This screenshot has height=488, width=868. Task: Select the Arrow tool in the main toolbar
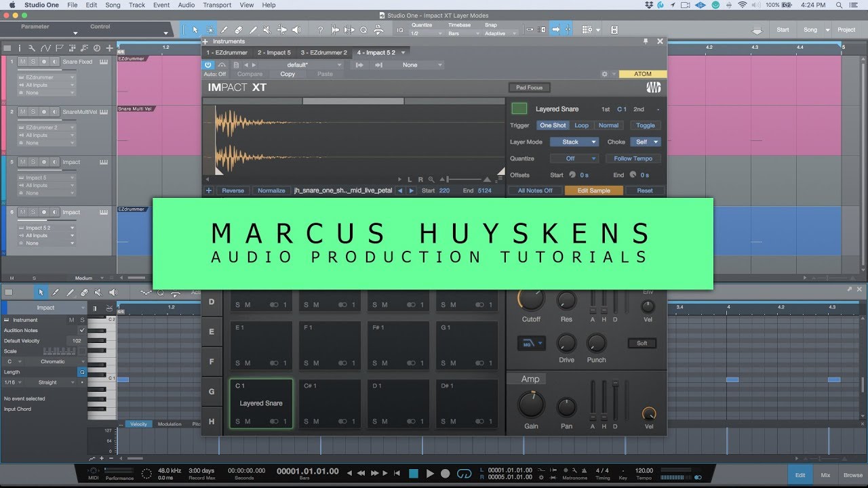point(195,30)
